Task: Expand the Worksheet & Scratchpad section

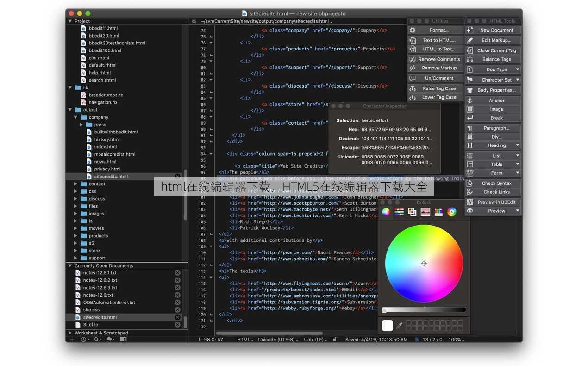Action: pyautogui.click(x=70, y=333)
